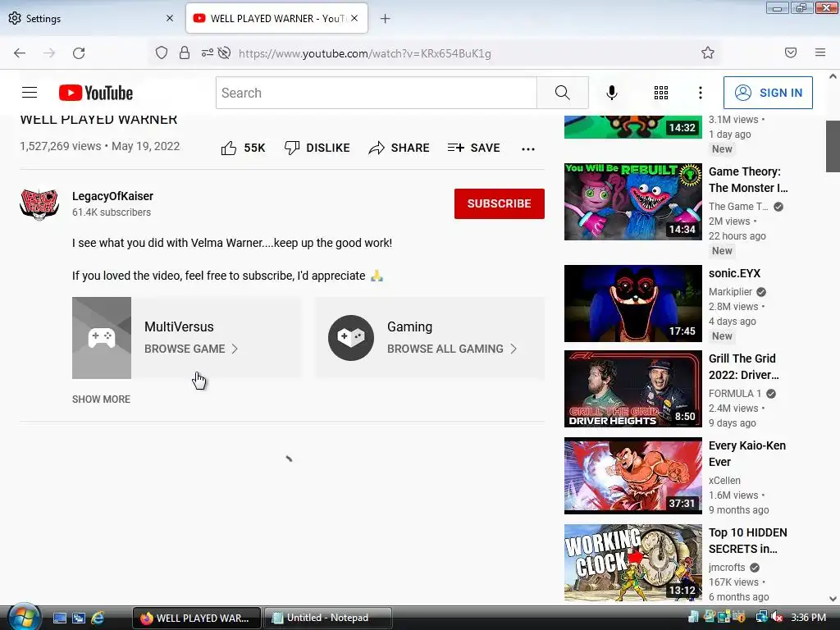Open the YouTube apps grid
The width and height of the screenshot is (840, 630).
point(661,93)
